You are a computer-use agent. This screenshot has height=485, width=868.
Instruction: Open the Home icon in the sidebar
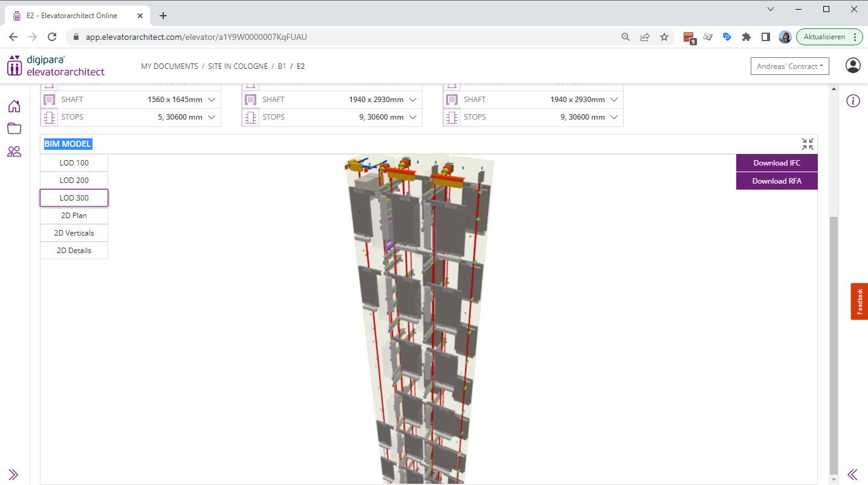(14, 106)
